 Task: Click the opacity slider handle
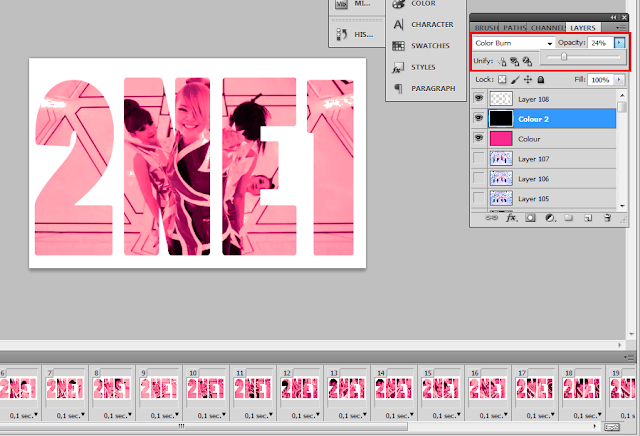(564, 57)
